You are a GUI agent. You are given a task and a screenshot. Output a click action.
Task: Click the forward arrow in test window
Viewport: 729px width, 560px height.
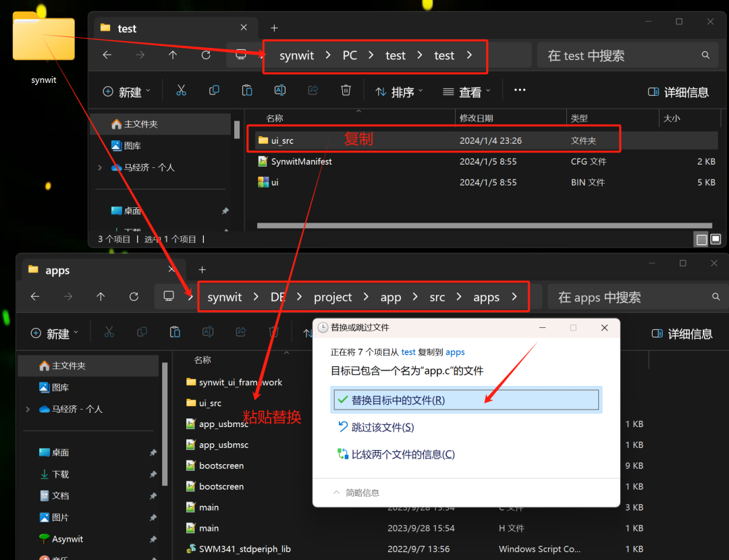[140, 55]
